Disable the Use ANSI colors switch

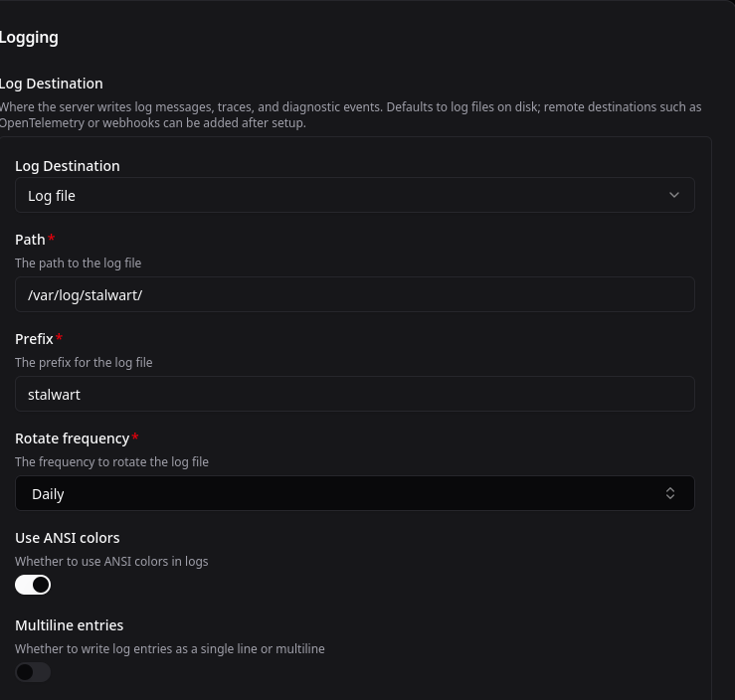[x=33, y=585]
